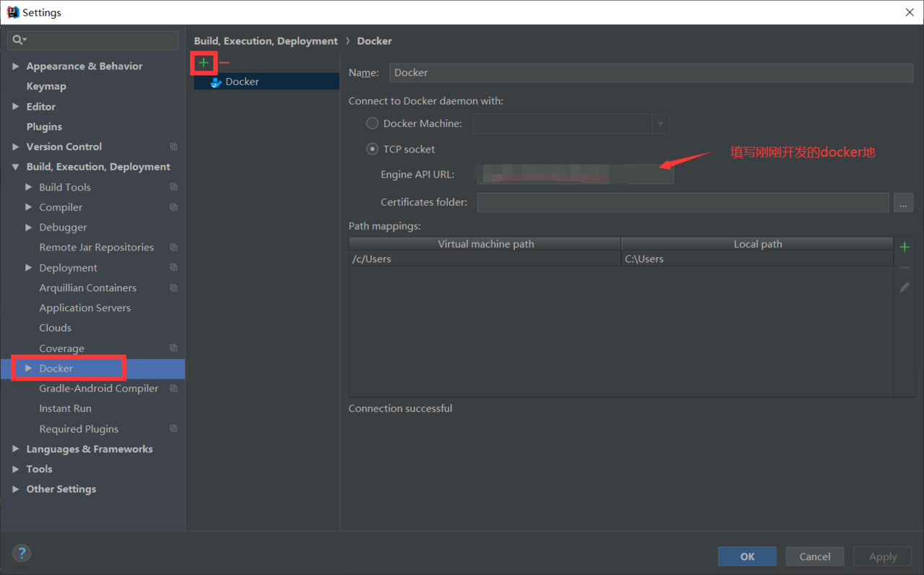Image resolution: width=924 pixels, height=575 pixels.
Task: Click project-level icon beside Build Tools
Action: coord(173,187)
